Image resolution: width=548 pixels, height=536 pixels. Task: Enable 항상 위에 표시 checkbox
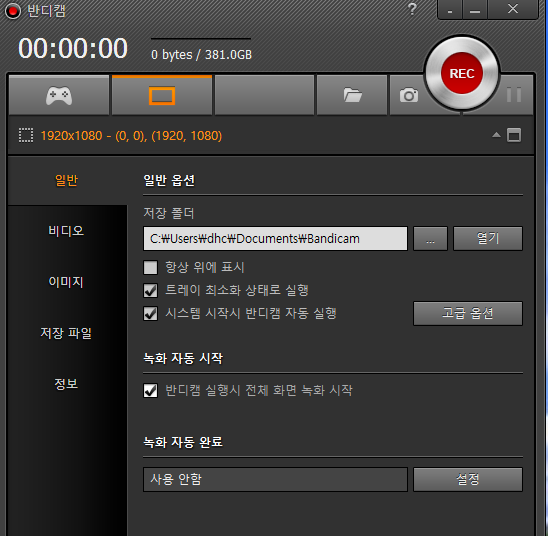[x=151, y=268]
